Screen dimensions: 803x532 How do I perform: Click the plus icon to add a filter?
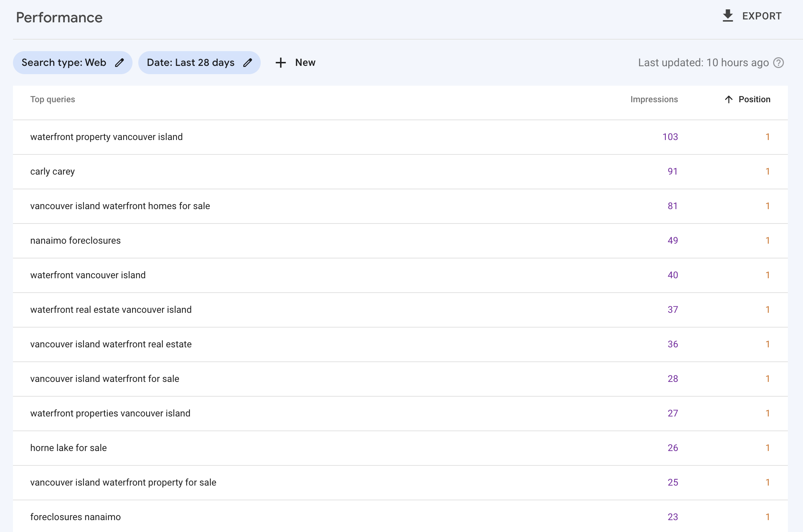pyautogui.click(x=281, y=63)
